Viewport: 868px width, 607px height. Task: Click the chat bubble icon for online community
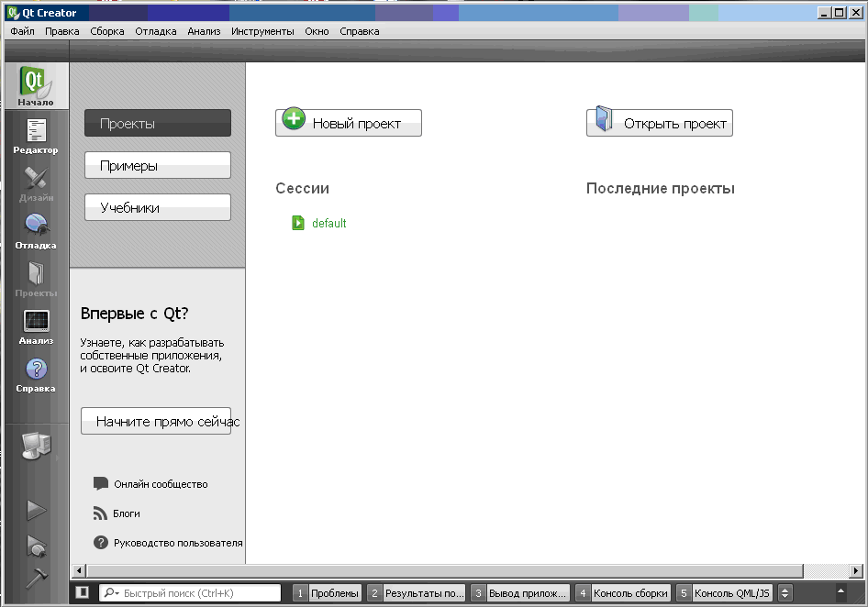pos(100,483)
